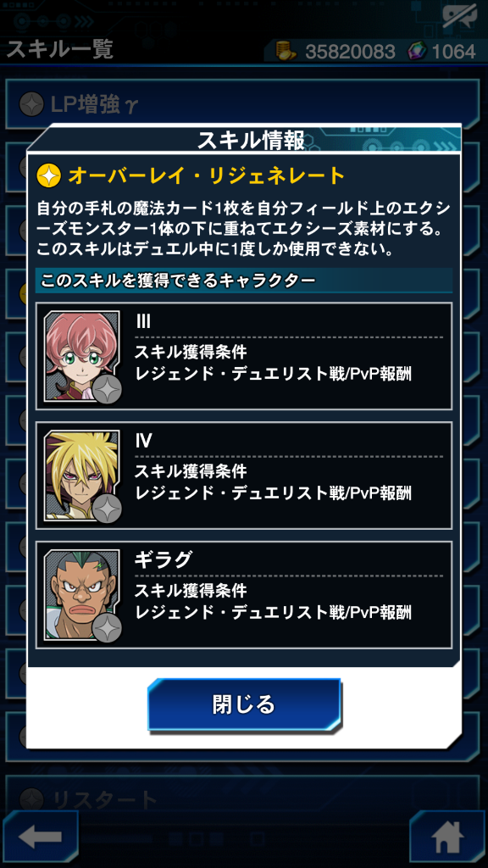
Task: Click the 閉じる button
Action: coord(244,704)
